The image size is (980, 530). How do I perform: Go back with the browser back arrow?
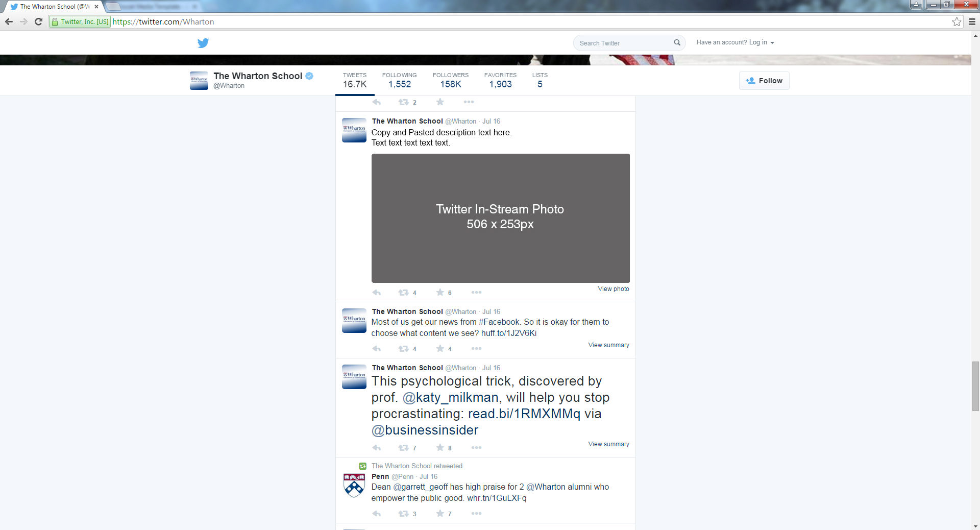9,21
